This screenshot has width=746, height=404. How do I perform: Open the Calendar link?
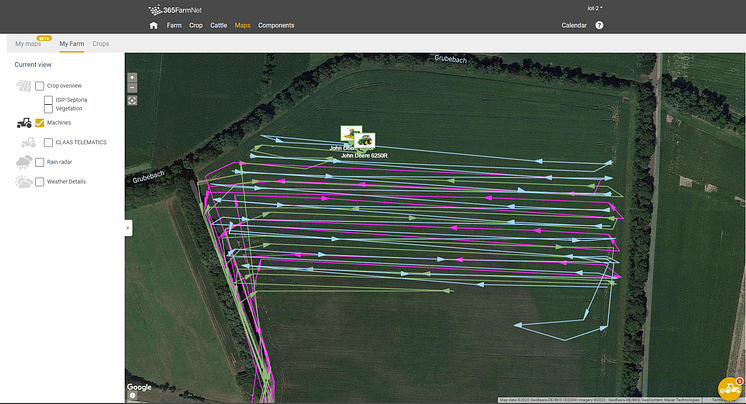coord(574,25)
